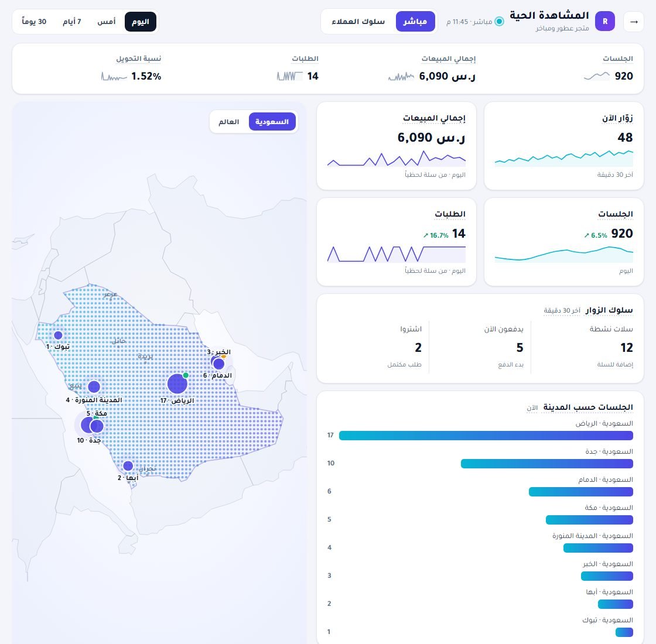Click the live status pulse indicator
656x644 pixels.
click(499, 21)
